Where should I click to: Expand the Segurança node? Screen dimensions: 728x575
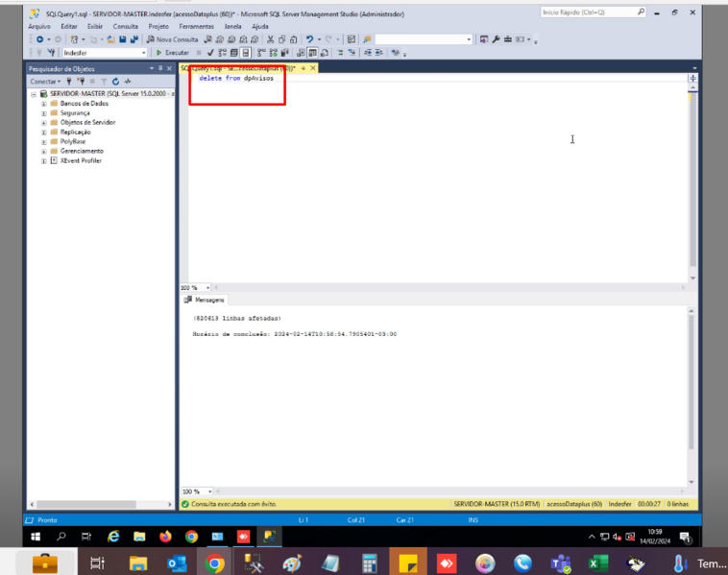(43, 113)
